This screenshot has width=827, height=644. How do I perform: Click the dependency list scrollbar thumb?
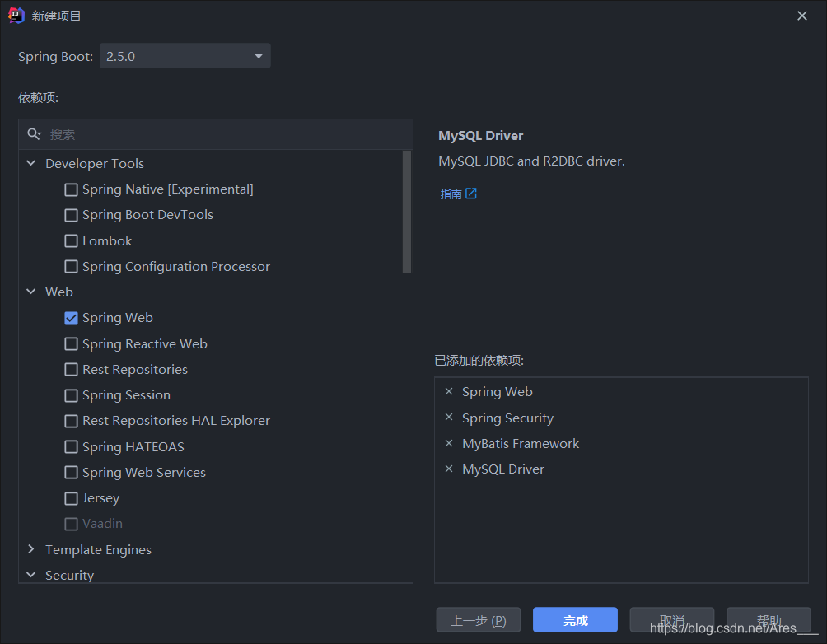(x=407, y=212)
